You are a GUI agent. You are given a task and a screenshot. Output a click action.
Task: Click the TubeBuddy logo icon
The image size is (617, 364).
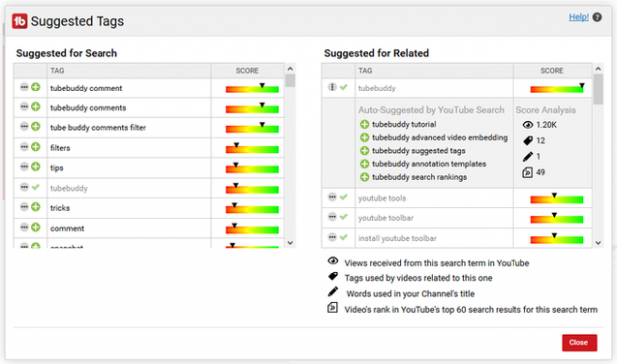(x=19, y=21)
